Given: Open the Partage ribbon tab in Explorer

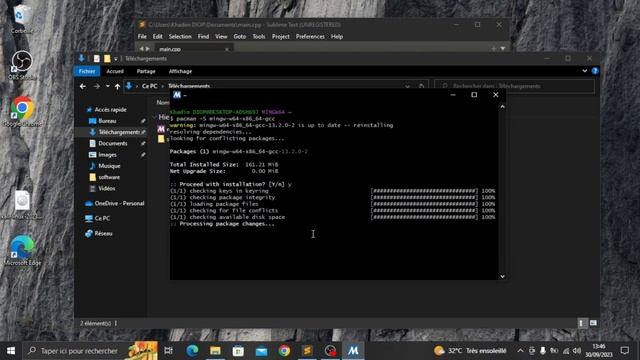Looking at the screenshot, I should pos(146,71).
